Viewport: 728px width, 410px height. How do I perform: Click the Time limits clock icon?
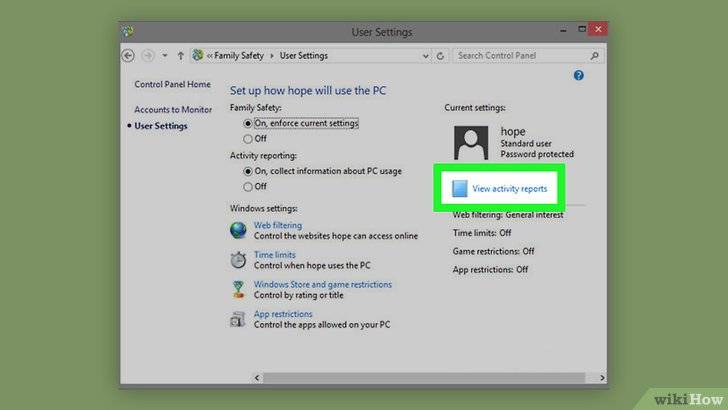pyautogui.click(x=238, y=260)
